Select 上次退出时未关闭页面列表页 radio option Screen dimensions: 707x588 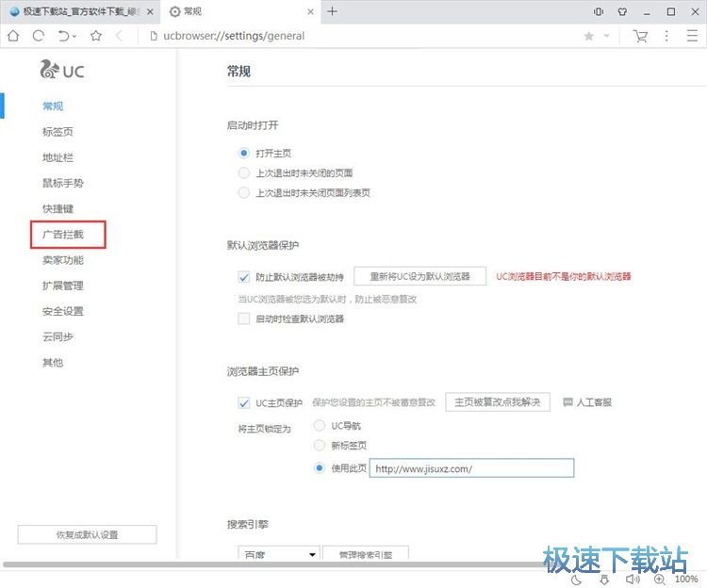[x=243, y=193]
